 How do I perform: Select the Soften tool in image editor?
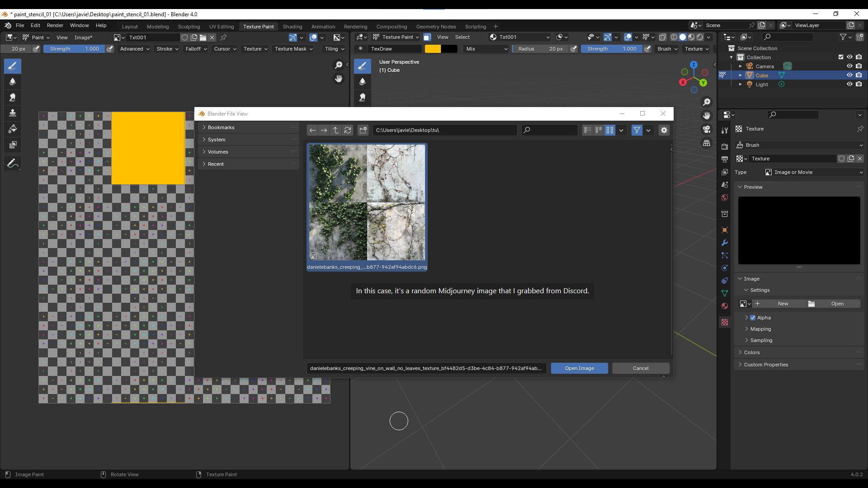pos(13,82)
